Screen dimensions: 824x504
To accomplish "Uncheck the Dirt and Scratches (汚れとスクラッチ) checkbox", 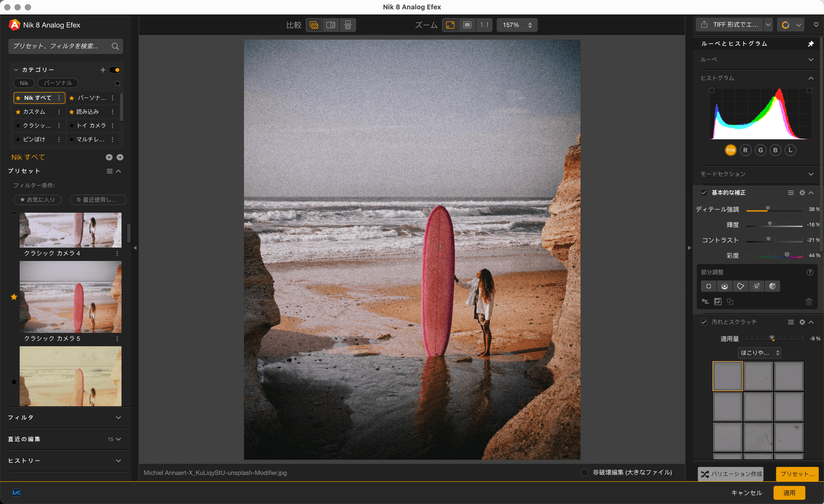I will (x=704, y=322).
